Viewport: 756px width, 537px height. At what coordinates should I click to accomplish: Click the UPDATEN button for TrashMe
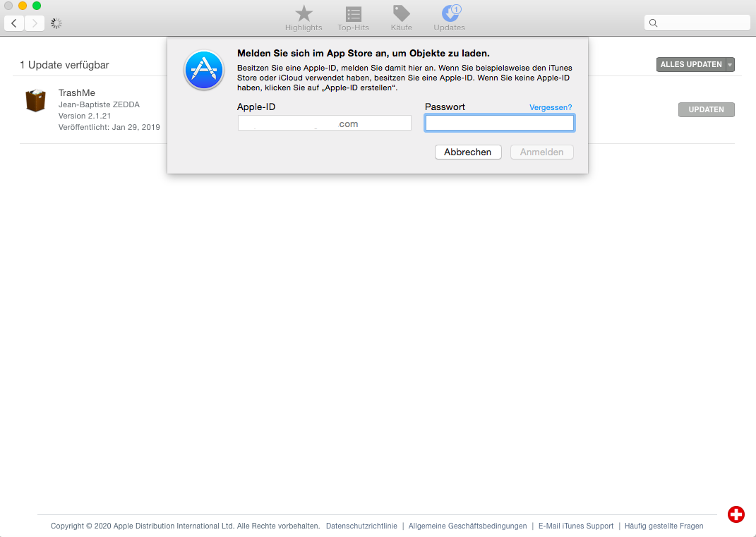707,109
